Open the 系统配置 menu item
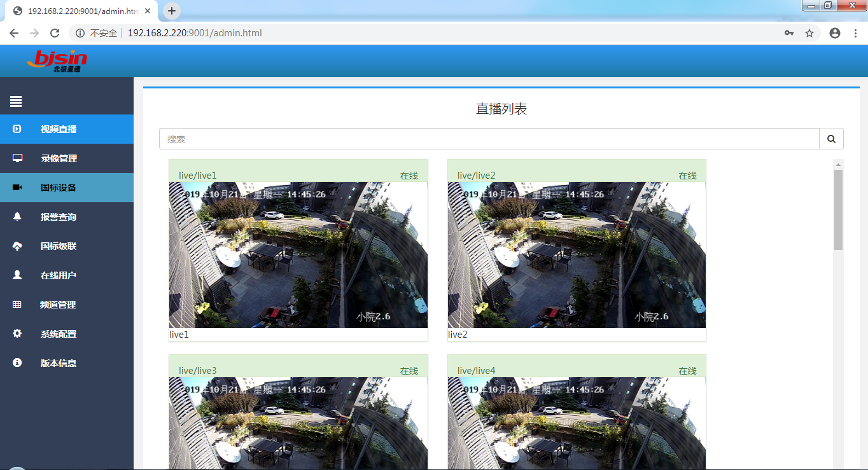This screenshot has height=470, width=868. (x=67, y=334)
